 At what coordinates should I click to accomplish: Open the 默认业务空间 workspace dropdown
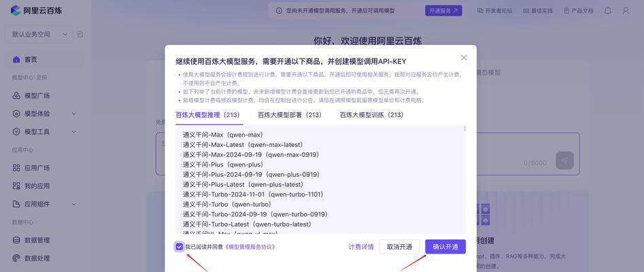[39, 35]
